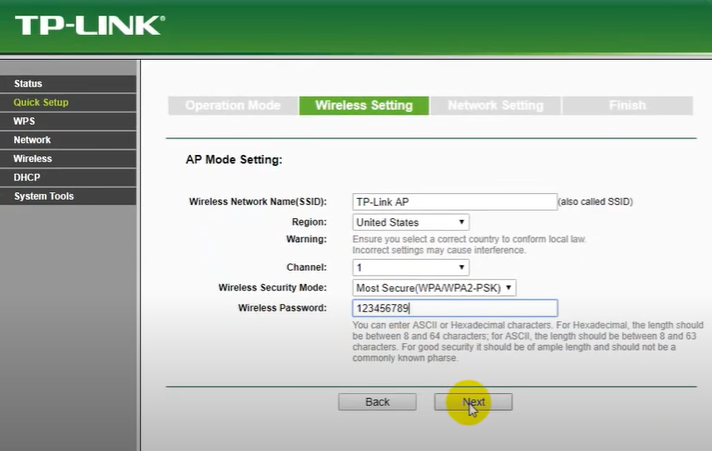
Task: Open the Network menu item
Action: [32, 140]
